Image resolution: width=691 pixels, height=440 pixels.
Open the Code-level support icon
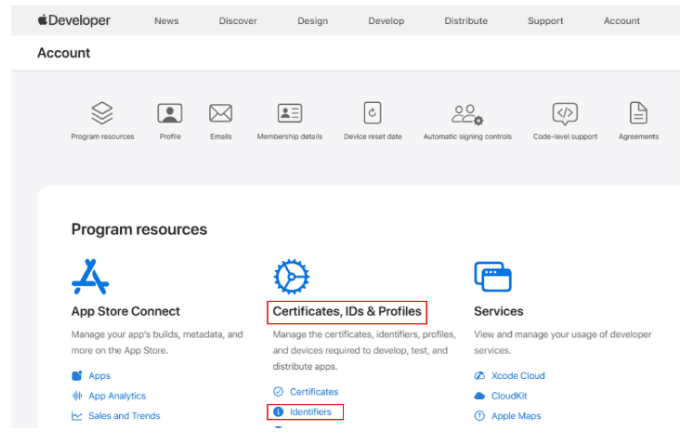click(x=565, y=114)
